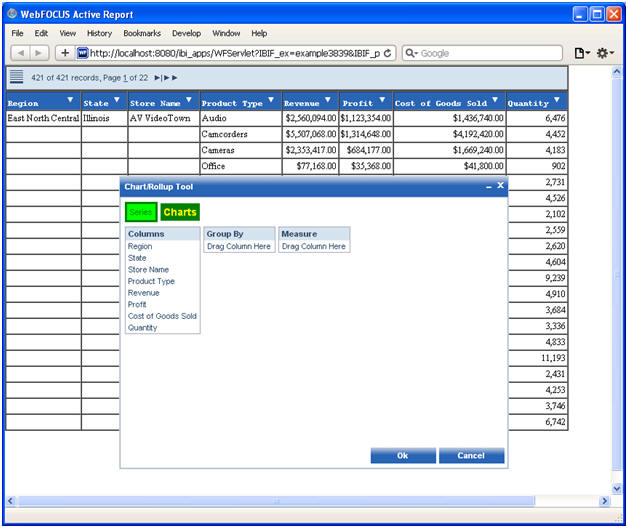Click the AV VideoTown store cell

(x=163, y=118)
